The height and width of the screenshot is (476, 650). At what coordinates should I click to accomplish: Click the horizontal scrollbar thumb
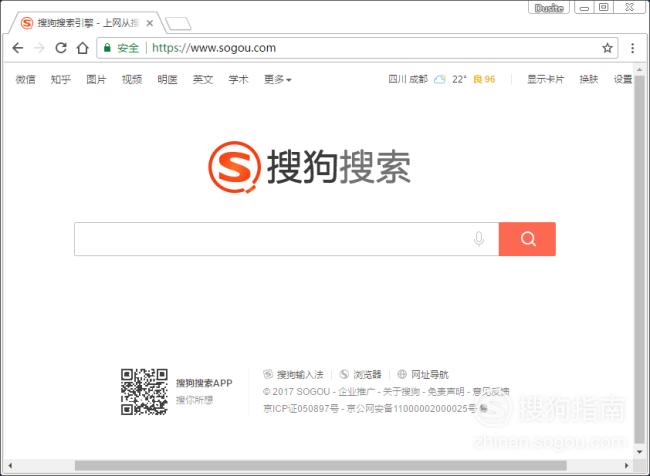pyautogui.click(x=320, y=465)
